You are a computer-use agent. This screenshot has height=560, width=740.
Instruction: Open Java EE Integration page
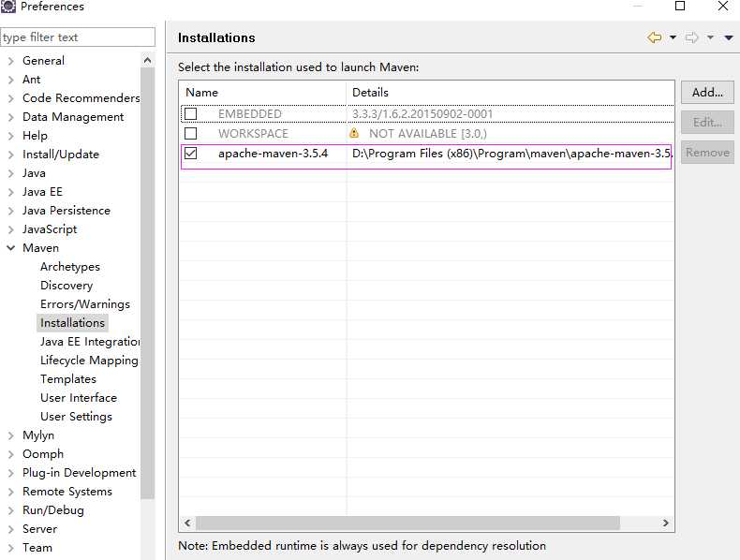pyautogui.click(x=90, y=342)
